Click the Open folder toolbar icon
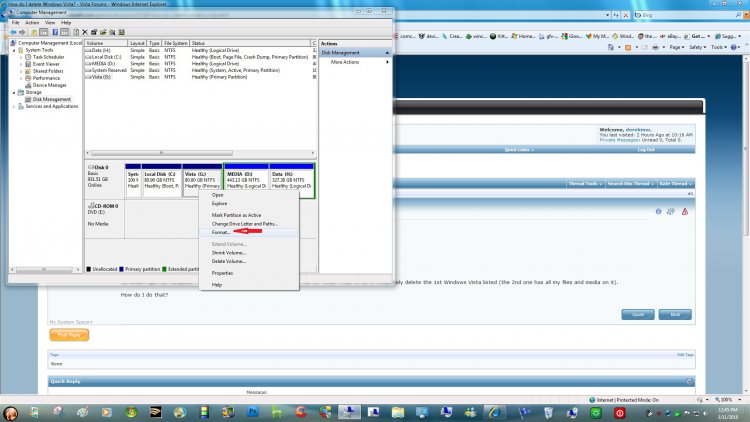 [x=103, y=32]
